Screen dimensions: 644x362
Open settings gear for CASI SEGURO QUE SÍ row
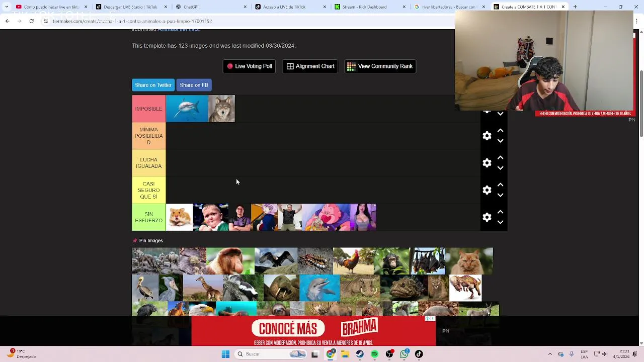(x=487, y=190)
